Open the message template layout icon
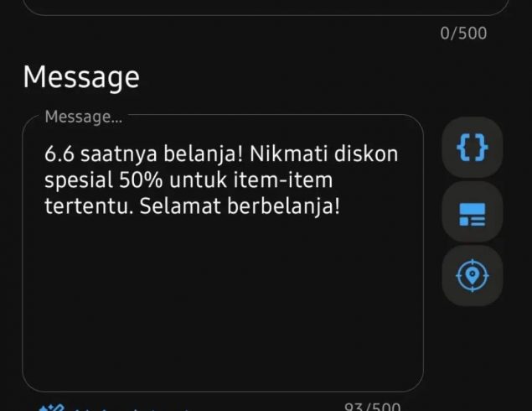The image size is (532, 411). (472, 211)
